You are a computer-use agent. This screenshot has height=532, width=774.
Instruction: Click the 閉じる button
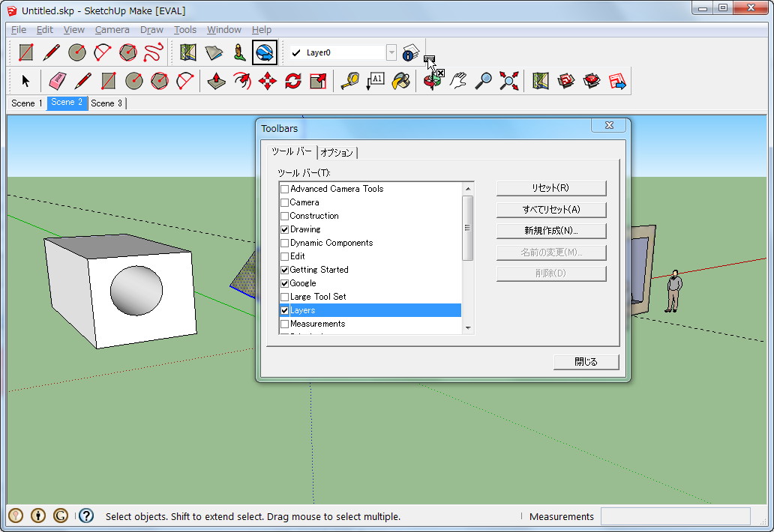click(586, 362)
